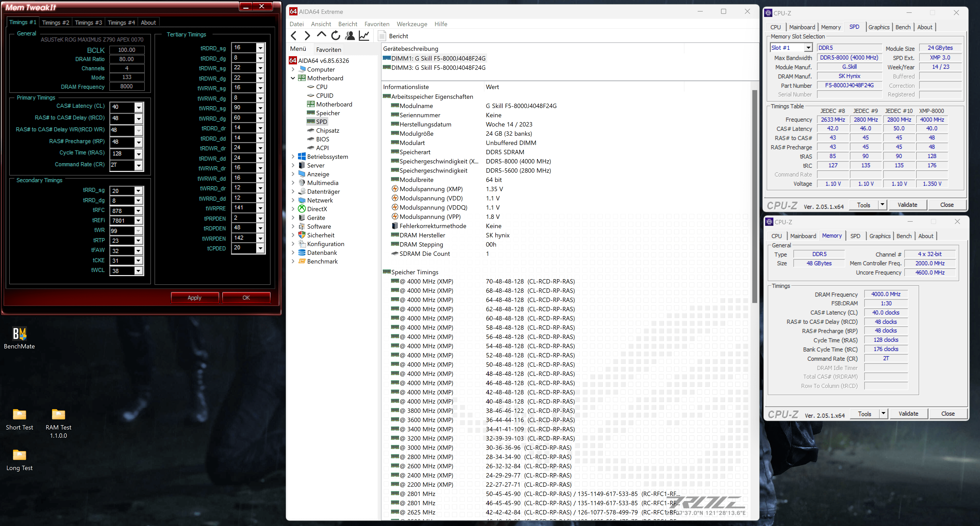The width and height of the screenshot is (980, 526).
Task: Collapse the Motherboard tree node
Action: (x=293, y=78)
